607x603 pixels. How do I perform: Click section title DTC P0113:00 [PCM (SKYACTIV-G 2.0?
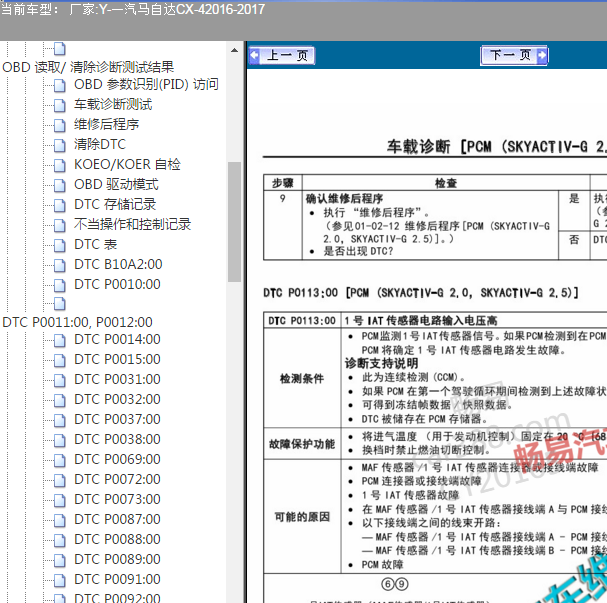[x=421, y=293]
